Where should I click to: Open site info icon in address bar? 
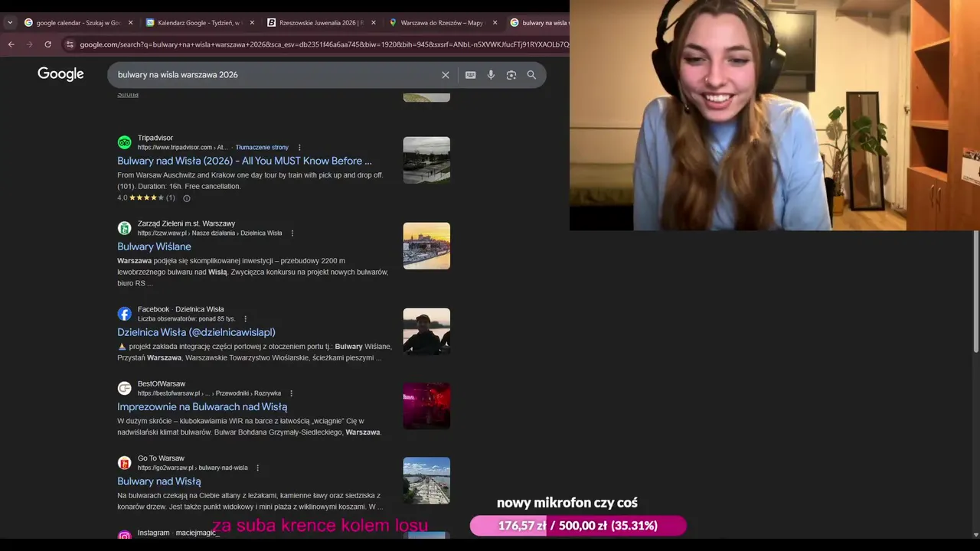70,44
